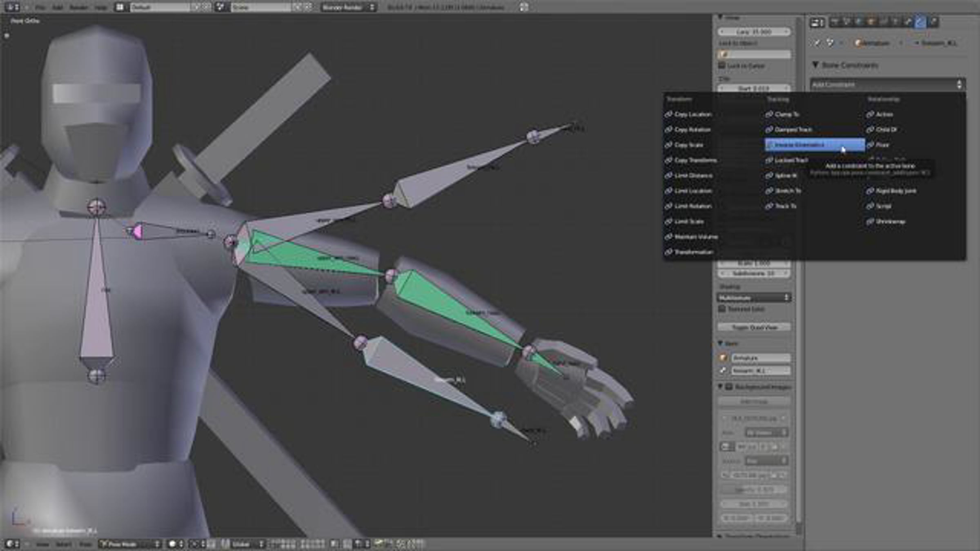Click the Lock to Object field
Image resolution: width=980 pixels, height=551 pixels.
tap(754, 54)
